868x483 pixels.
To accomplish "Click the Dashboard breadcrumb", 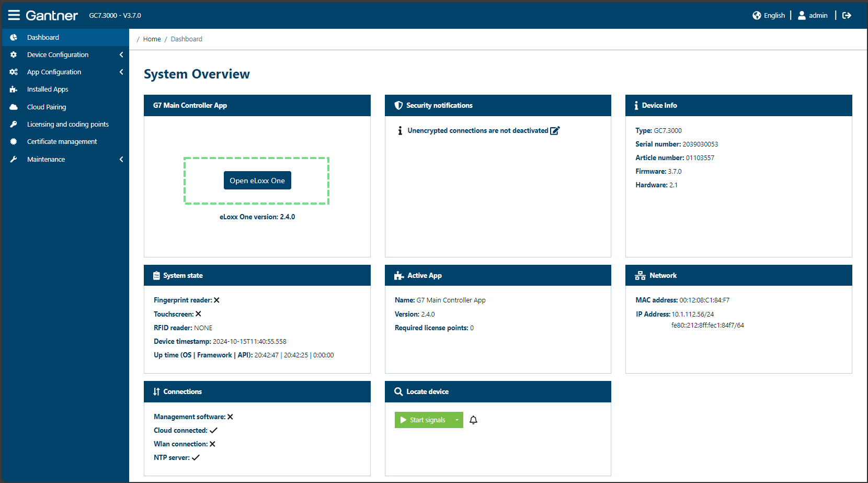I will pyautogui.click(x=186, y=39).
